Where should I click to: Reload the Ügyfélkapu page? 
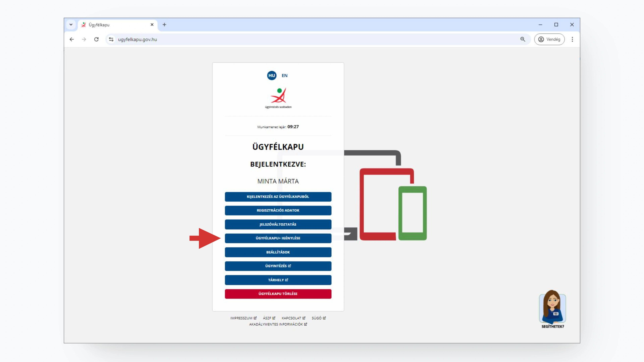[x=96, y=39]
